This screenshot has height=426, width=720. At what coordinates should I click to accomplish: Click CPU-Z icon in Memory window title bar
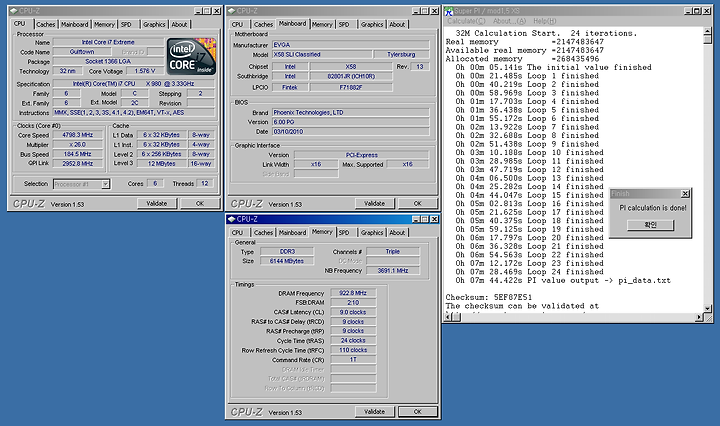tap(231, 219)
